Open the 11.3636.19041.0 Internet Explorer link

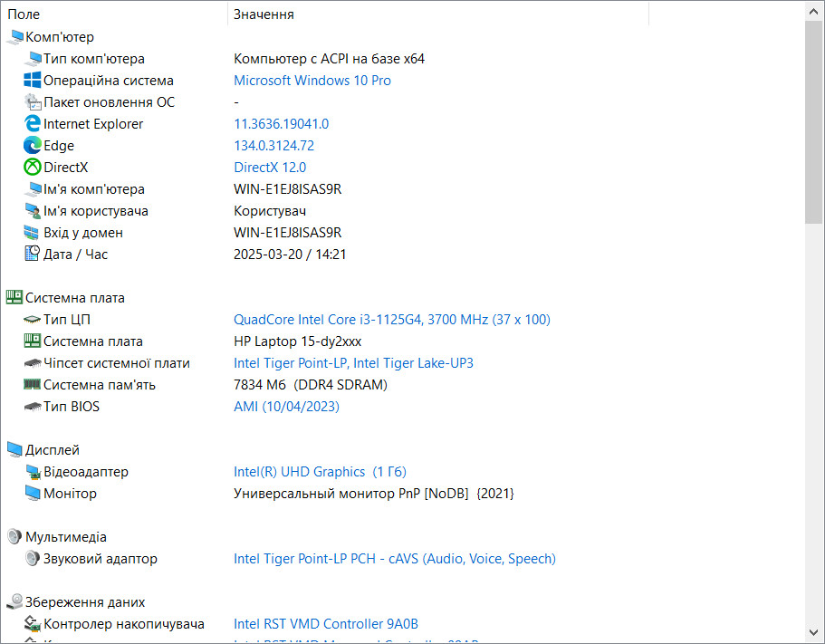pos(281,124)
